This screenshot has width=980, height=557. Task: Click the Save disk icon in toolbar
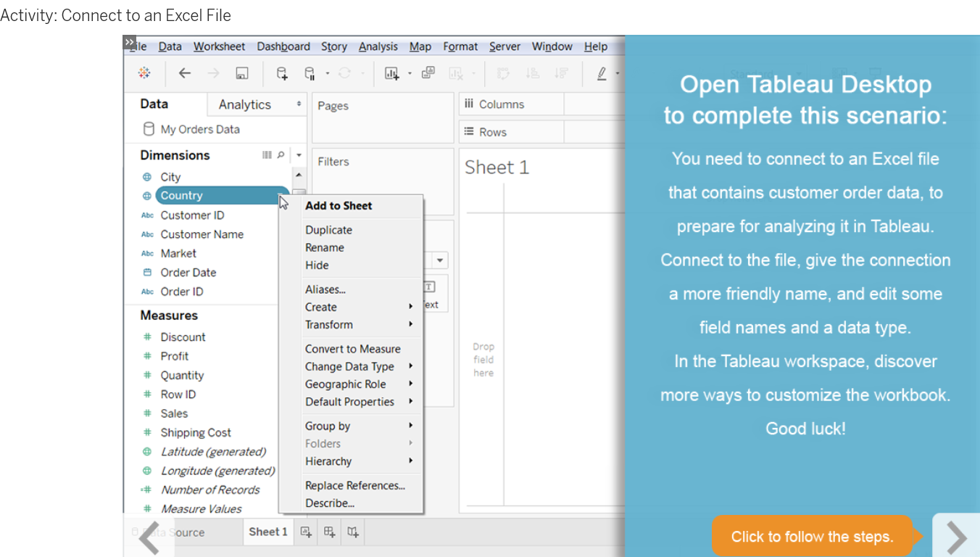242,73
